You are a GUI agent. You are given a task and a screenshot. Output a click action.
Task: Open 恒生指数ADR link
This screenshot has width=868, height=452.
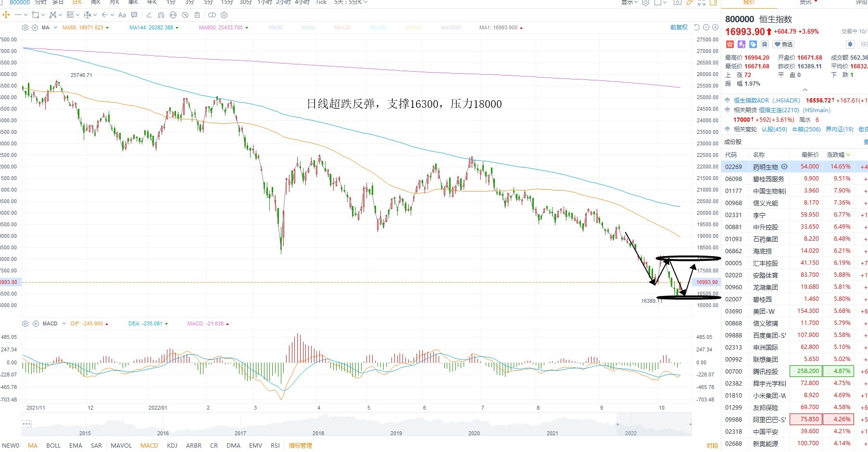click(x=767, y=101)
